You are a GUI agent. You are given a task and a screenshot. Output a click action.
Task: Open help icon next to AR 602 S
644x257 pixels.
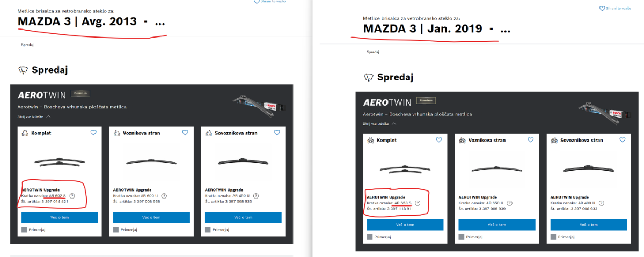tap(72, 196)
